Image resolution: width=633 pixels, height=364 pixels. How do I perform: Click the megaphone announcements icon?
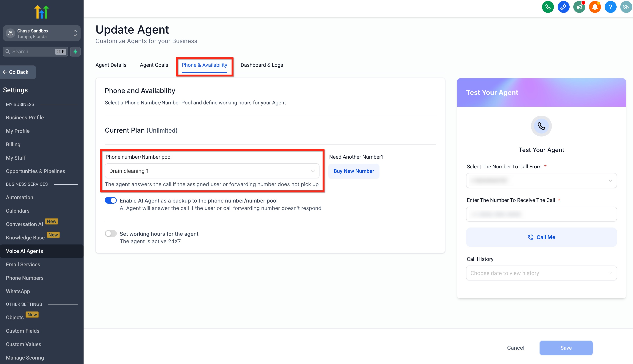pyautogui.click(x=579, y=7)
